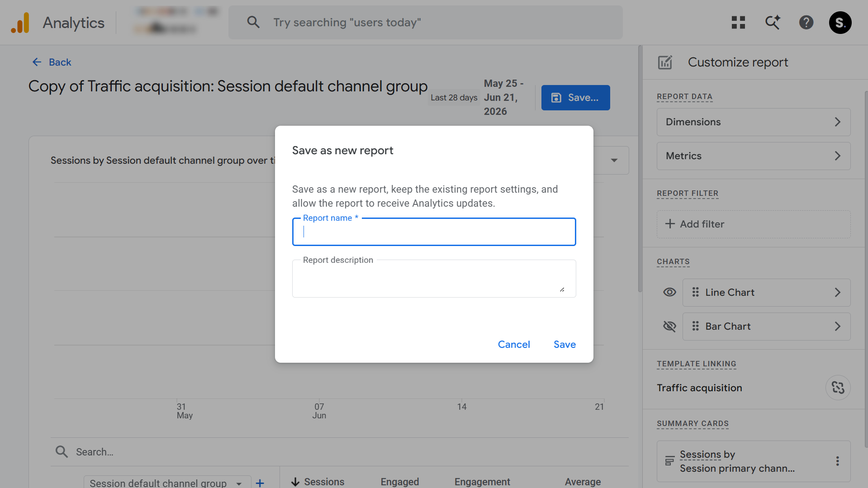Expand the Dimensions section
The height and width of the screenshot is (488, 868).
[754, 122]
